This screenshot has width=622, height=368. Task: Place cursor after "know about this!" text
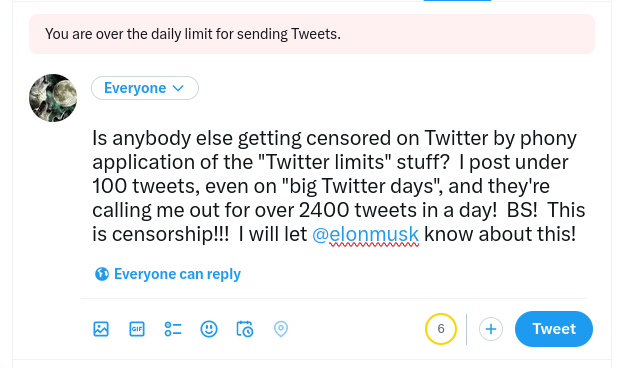tap(577, 234)
